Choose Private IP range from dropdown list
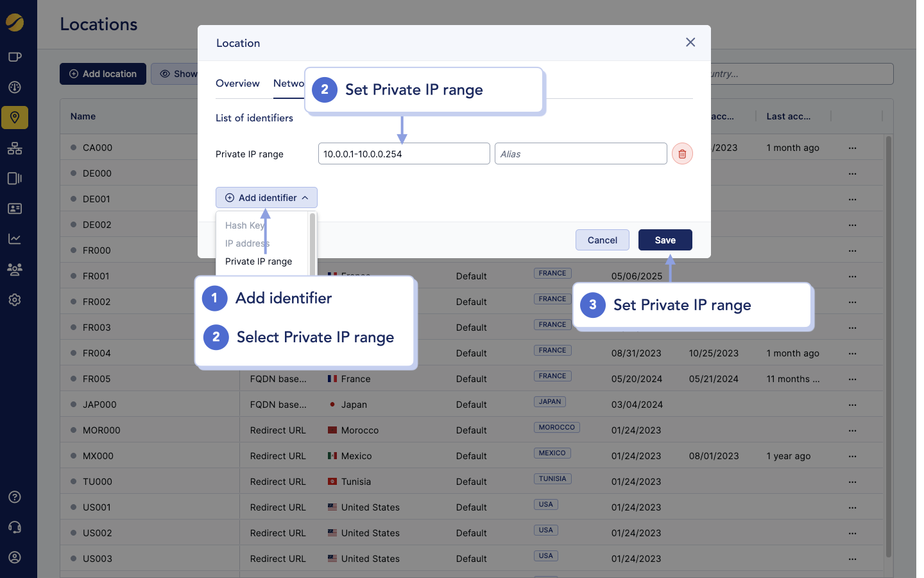Screen dimensions: 924x578 pyautogui.click(x=259, y=261)
